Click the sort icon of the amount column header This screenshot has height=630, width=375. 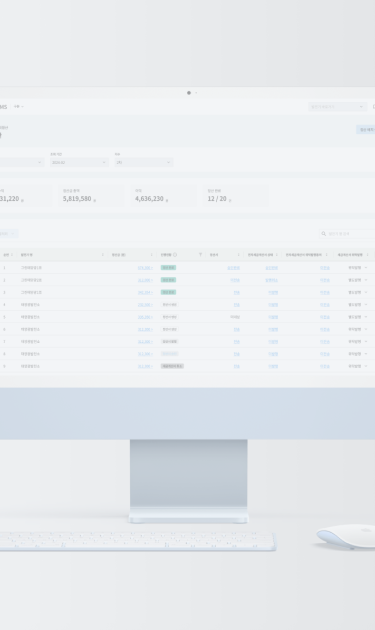(x=152, y=255)
